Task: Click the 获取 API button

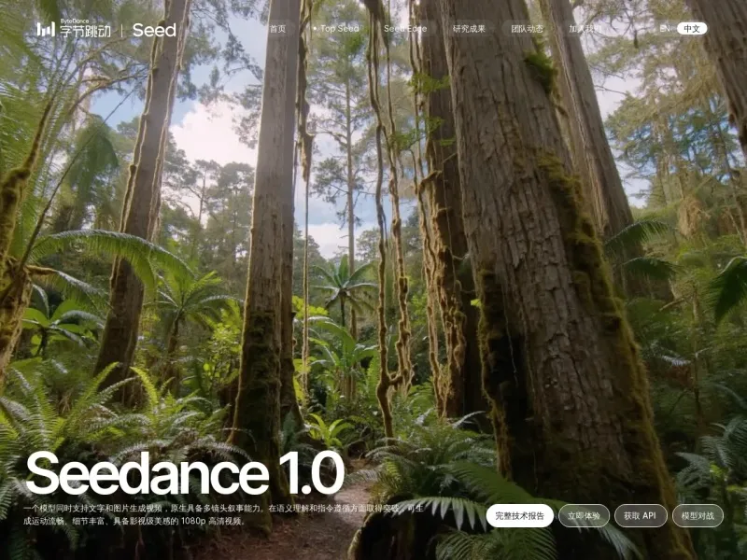Action: (x=641, y=515)
